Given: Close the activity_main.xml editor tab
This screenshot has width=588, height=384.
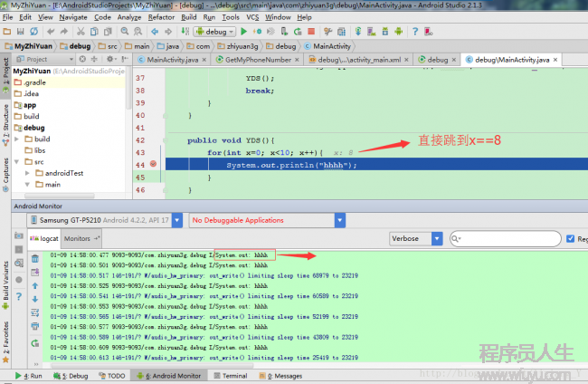Looking at the screenshot, I should (406, 60).
